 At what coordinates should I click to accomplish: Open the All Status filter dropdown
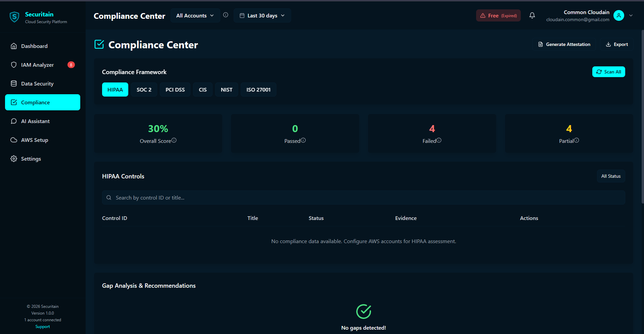point(611,176)
